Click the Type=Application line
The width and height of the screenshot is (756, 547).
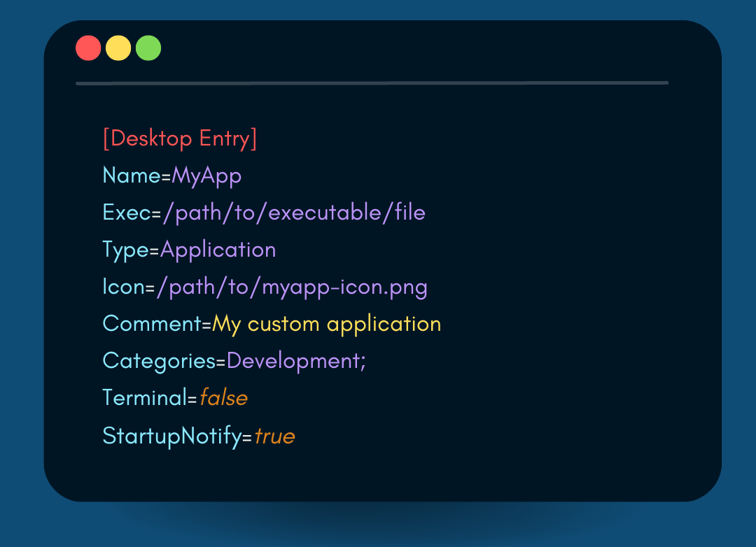click(189, 250)
